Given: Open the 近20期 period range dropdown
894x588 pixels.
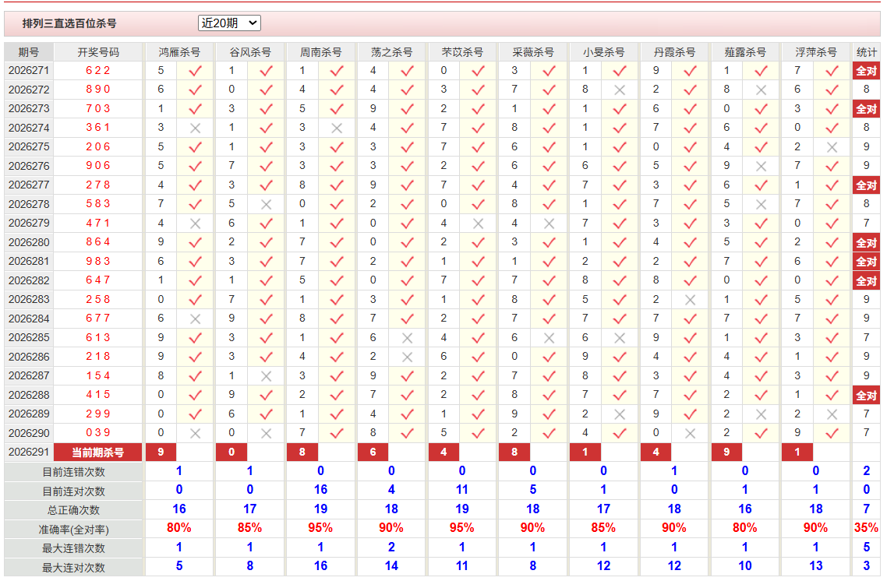Looking at the screenshot, I should 229,23.
